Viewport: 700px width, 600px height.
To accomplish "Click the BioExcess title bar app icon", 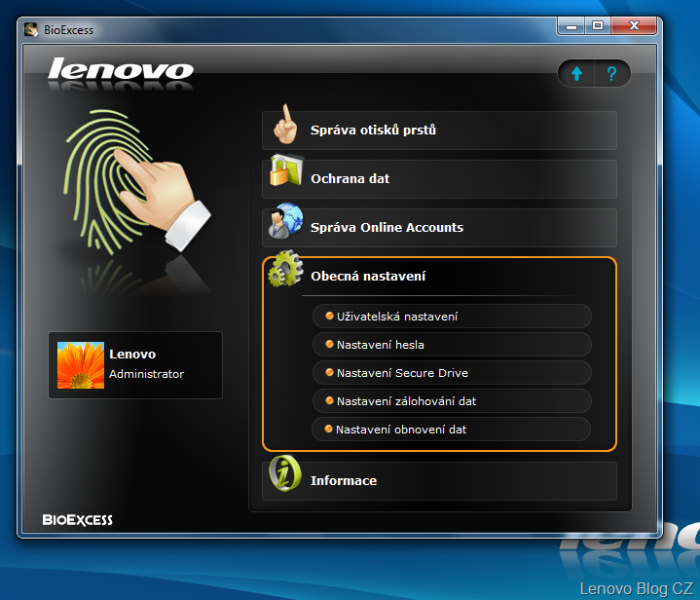I will 31,29.
